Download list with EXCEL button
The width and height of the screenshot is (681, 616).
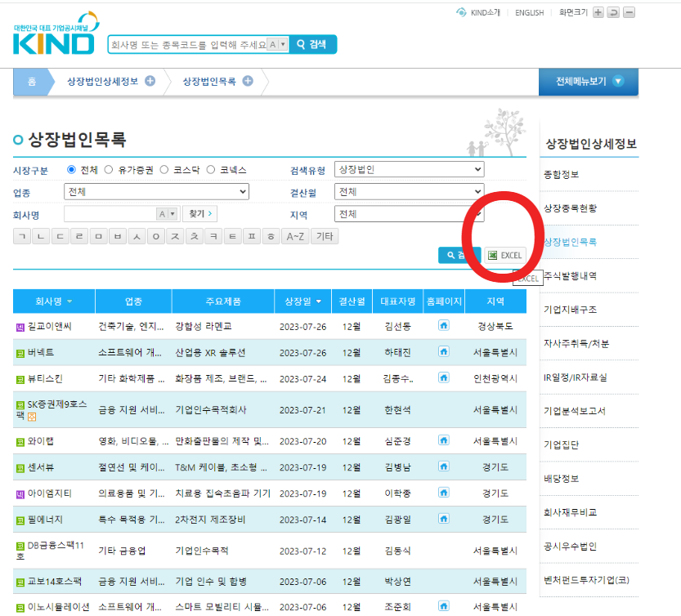[x=505, y=255]
